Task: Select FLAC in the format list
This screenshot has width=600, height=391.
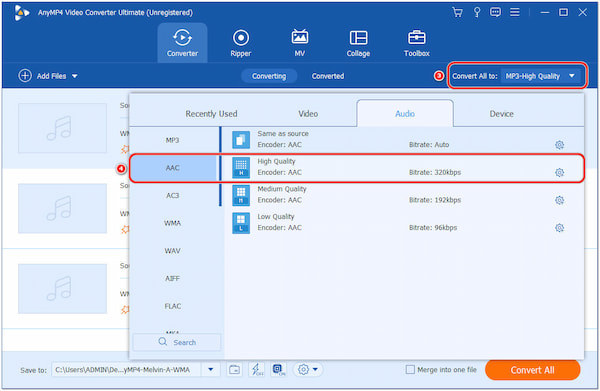Action: click(x=173, y=306)
